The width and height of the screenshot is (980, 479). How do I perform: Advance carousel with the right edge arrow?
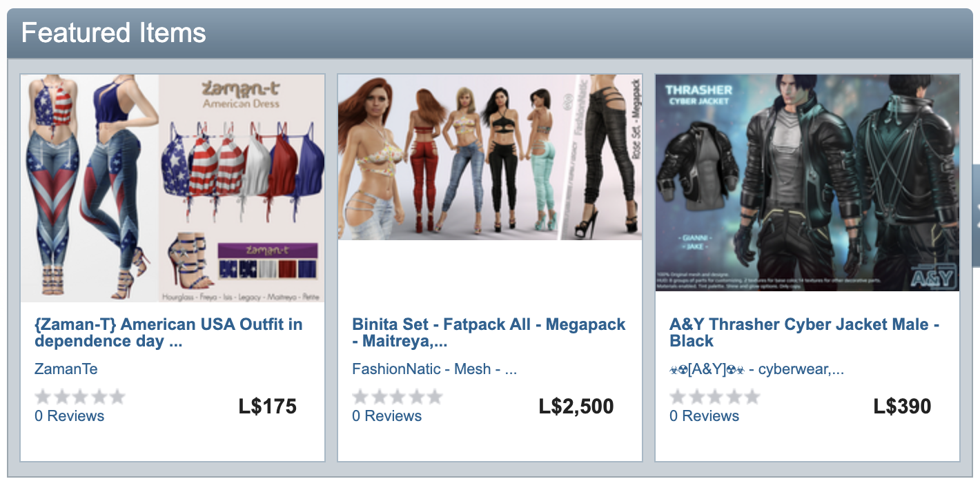coord(976,215)
